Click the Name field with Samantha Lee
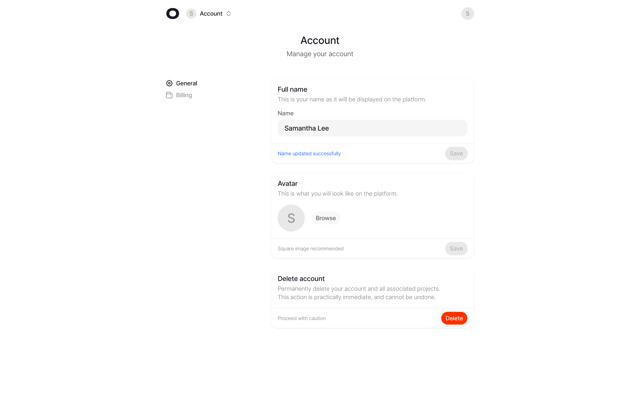Screen dimensions: 640x401 tap(372, 128)
